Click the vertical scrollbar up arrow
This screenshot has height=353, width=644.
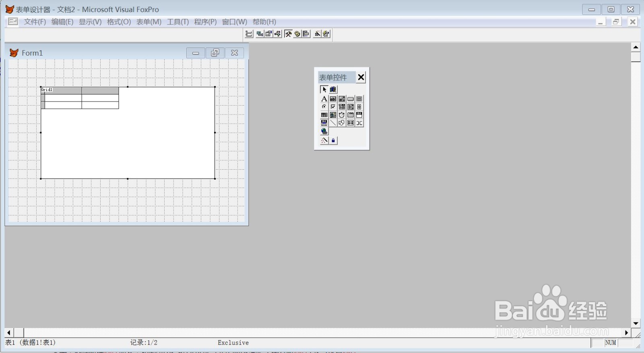[x=636, y=47]
